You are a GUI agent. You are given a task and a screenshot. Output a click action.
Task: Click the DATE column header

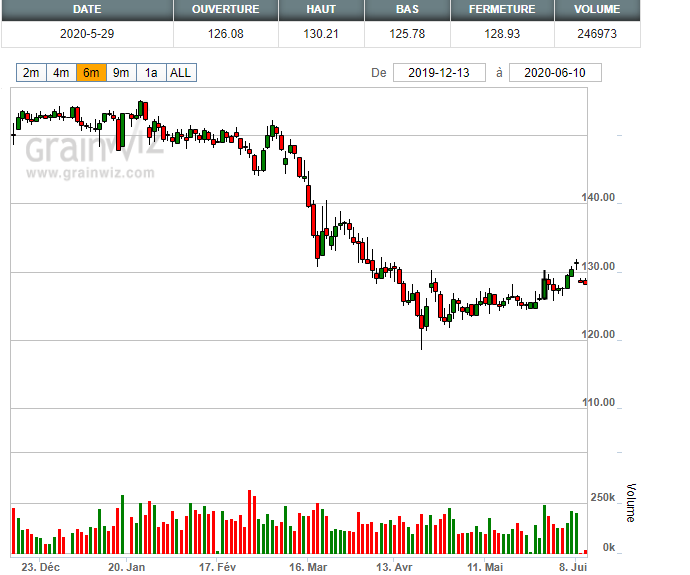pyautogui.click(x=87, y=9)
